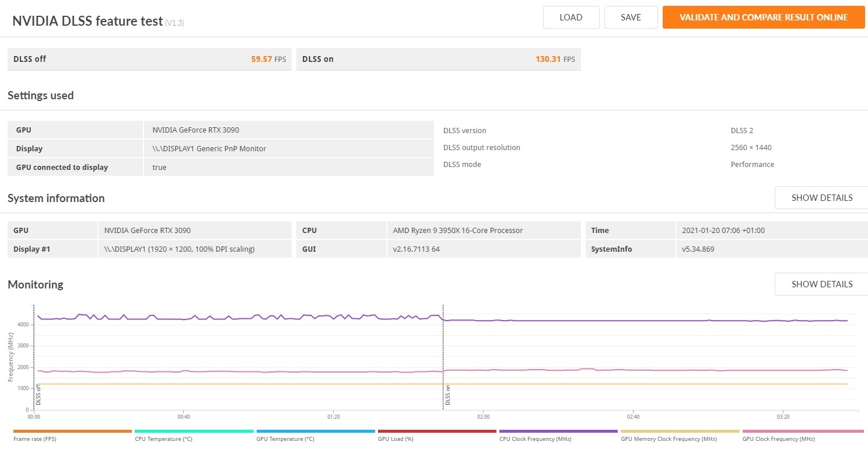Toggle GPU Clock Frequency legend series

click(x=778, y=439)
